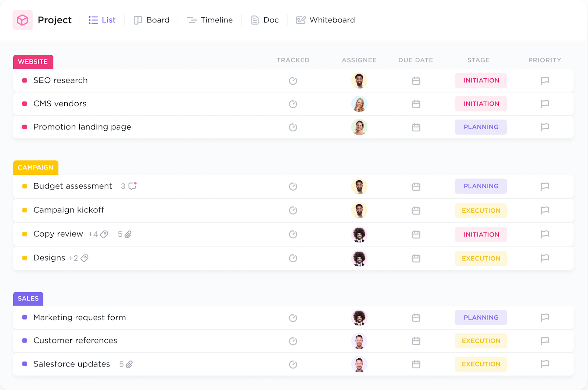
Task: Open the SEO research task
Action: (x=60, y=80)
